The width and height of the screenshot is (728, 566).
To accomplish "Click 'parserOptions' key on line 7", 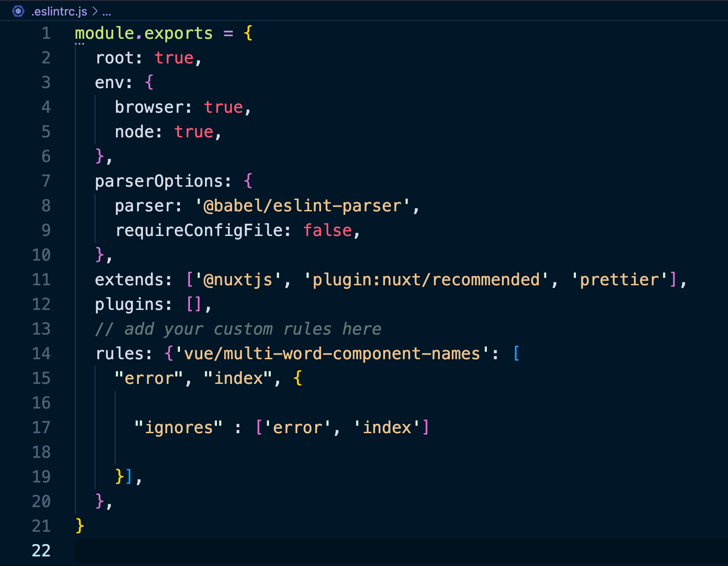I will (x=159, y=181).
